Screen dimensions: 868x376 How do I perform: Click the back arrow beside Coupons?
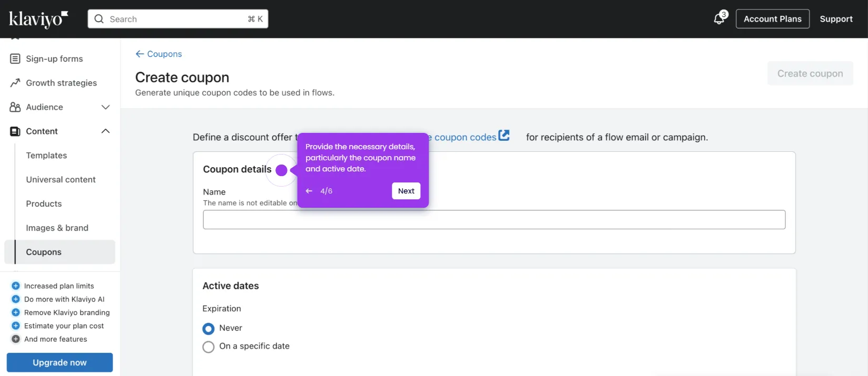(x=140, y=54)
